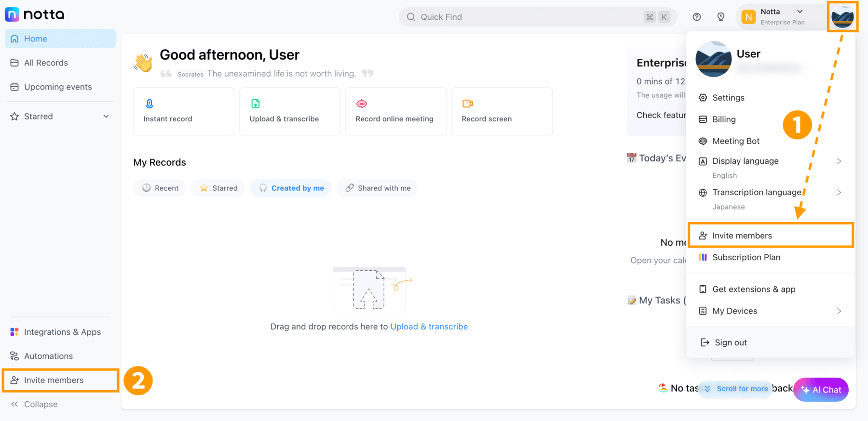
Task: Click the Instant record microphone icon
Action: 149,104
